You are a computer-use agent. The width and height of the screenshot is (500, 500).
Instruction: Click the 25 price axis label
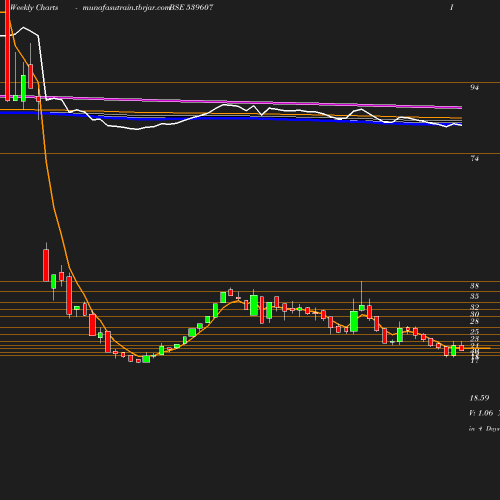(x=474, y=332)
